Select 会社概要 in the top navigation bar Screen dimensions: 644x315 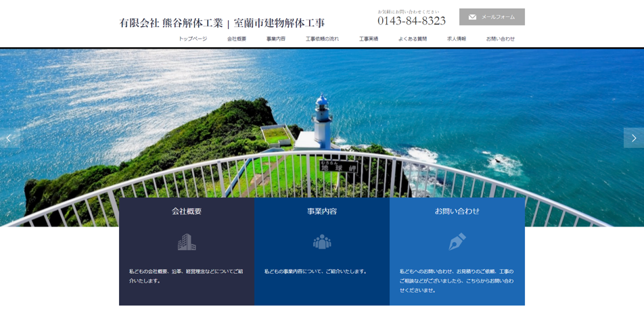pyautogui.click(x=237, y=39)
